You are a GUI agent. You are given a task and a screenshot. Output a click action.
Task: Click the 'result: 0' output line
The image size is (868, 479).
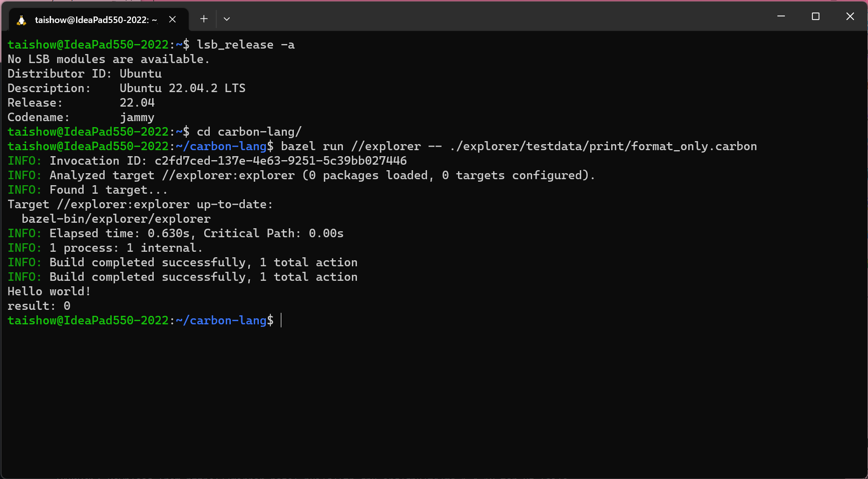point(39,306)
